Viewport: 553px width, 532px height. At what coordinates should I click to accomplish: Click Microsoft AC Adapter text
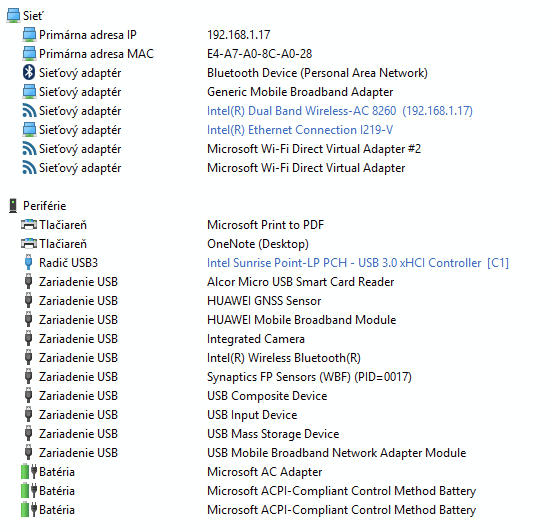coord(265,472)
